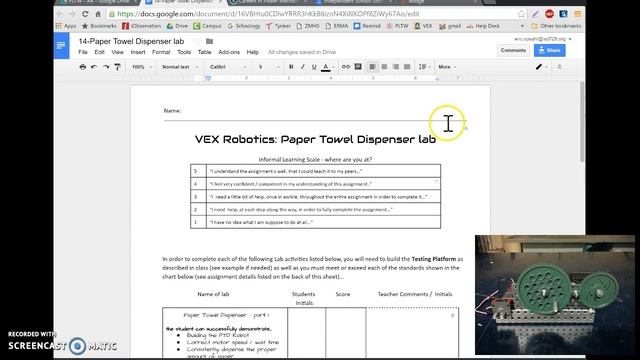Star the 14-Paper Towel Dispenser lab document

pyautogui.click(x=198, y=41)
